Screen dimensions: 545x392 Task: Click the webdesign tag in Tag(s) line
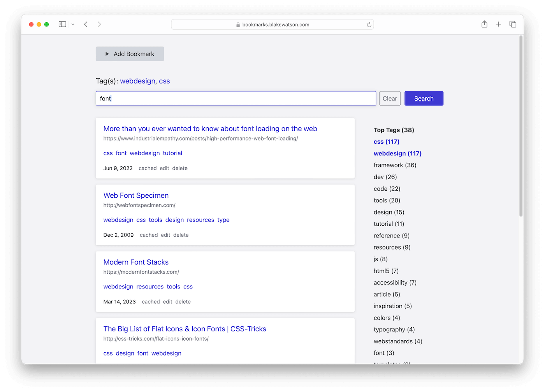(137, 81)
